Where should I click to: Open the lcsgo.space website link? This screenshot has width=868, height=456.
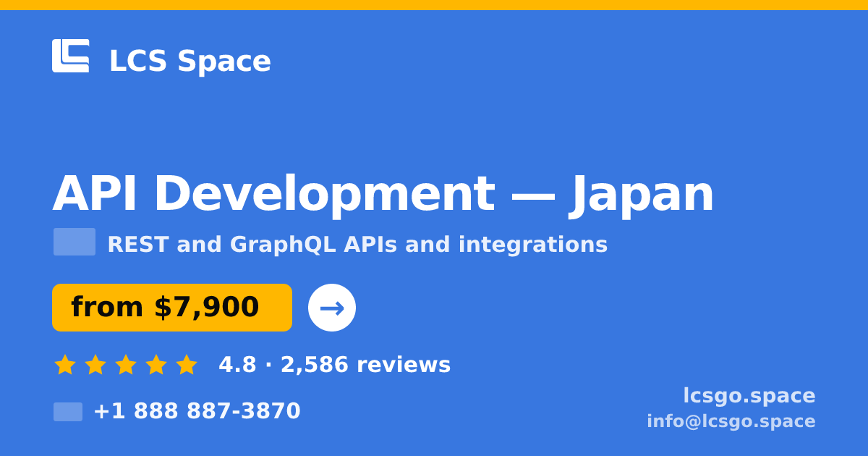(x=749, y=396)
